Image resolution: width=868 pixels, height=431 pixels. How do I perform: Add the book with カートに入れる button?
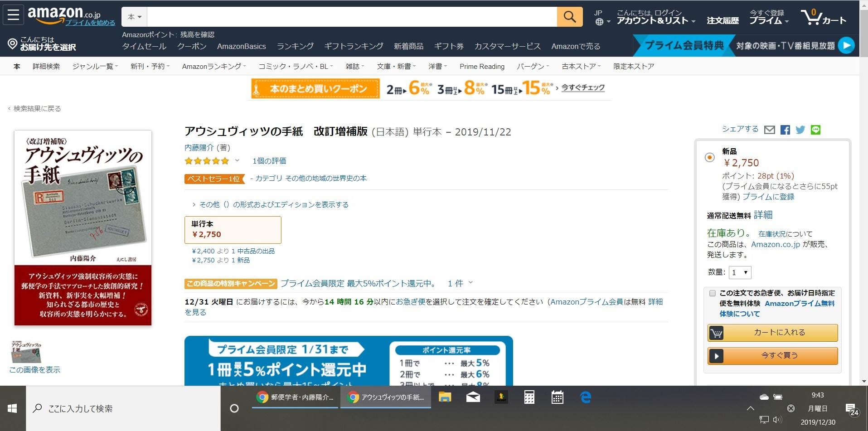(772, 333)
